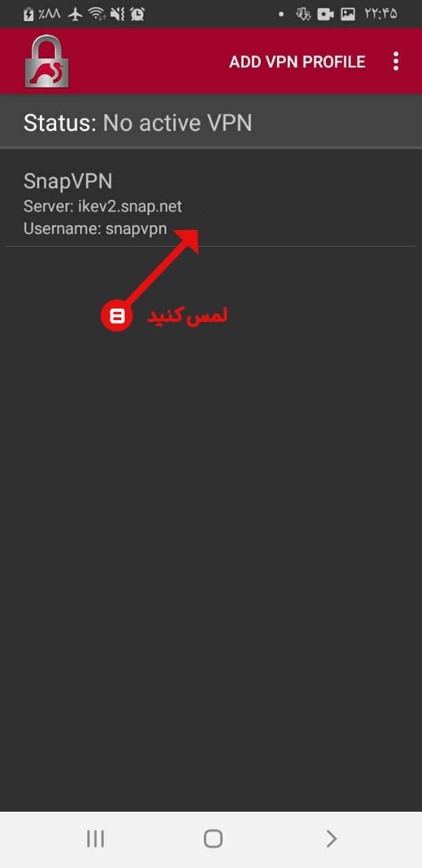Tap the Username: snapvpn line
422x868 pixels.
96,229
